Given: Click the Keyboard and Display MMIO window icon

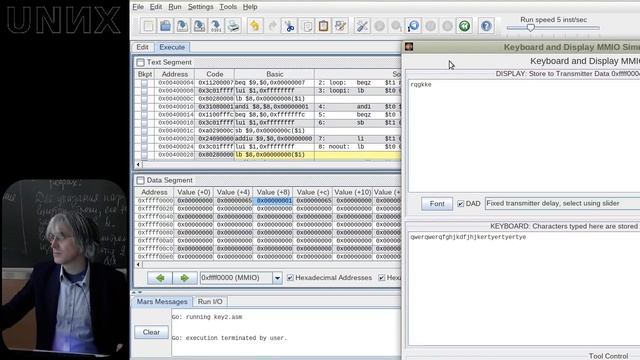Looking at the screenshot, I should [409, 47].
